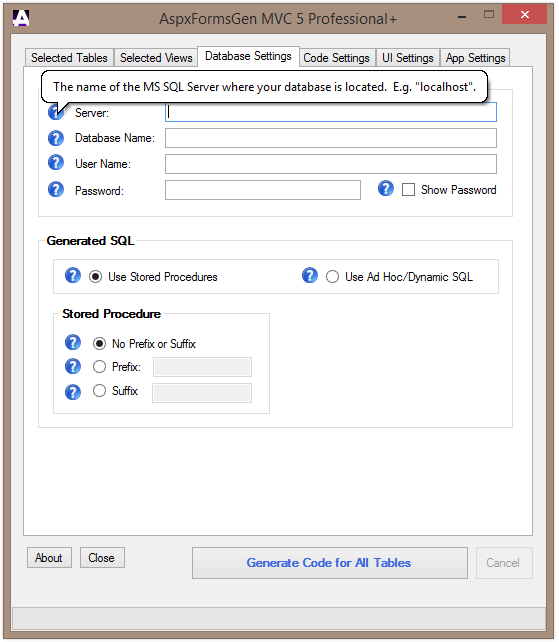The image size is (559, 642).
Task: Enable the Show Password checkbox
Action: pyautogui.click(x=408, y=190)
